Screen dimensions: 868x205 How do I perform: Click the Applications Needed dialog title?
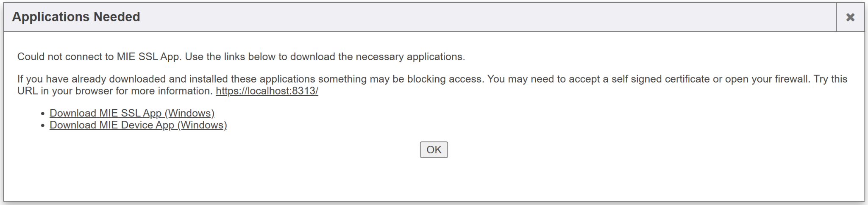point(76,17)
